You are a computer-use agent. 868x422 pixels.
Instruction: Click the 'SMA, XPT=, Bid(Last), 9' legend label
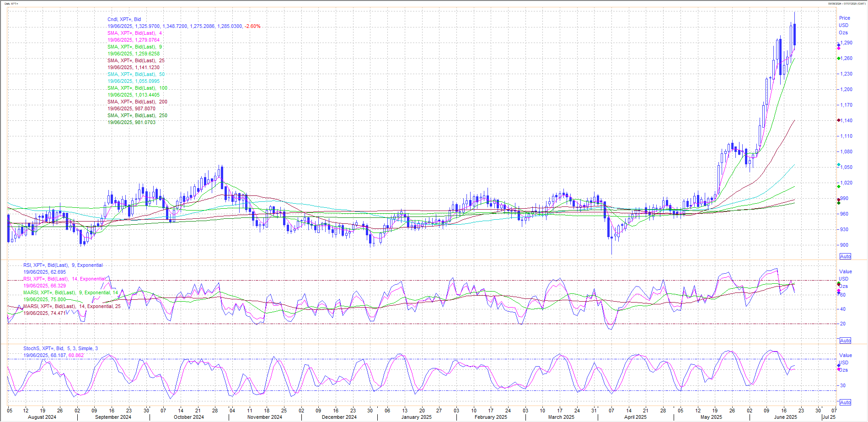[x=134, y=47]
